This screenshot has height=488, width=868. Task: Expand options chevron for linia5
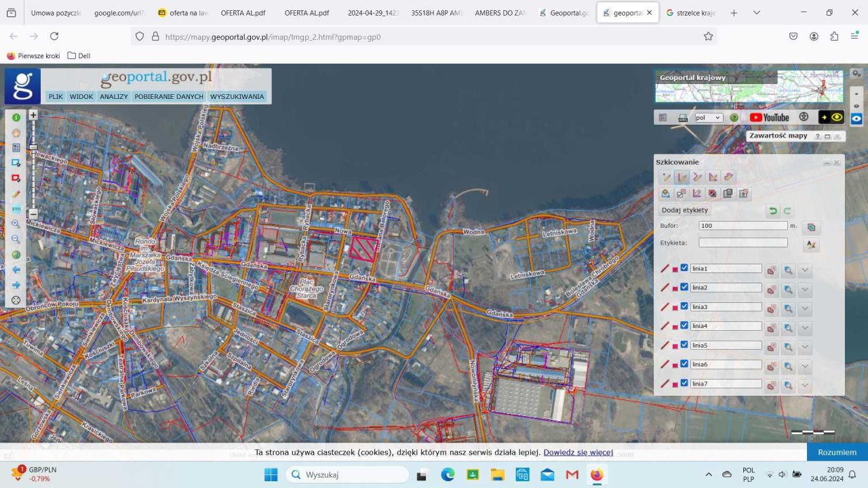point(805,347)
